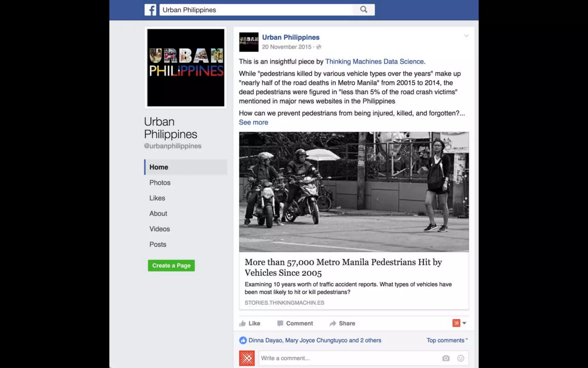Click the Share arrow icon
The image size is (588, 368).
click(333, 323)
